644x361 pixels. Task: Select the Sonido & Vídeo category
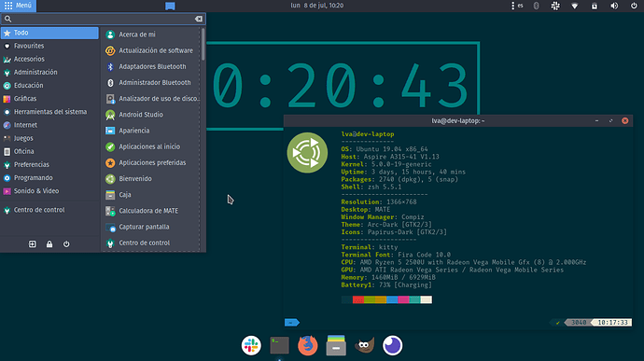pos(49,191)
